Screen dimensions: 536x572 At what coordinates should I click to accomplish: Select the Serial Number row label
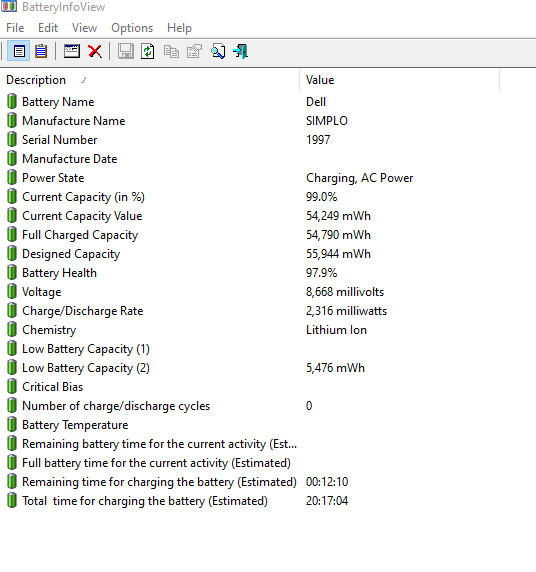point(59,140)
